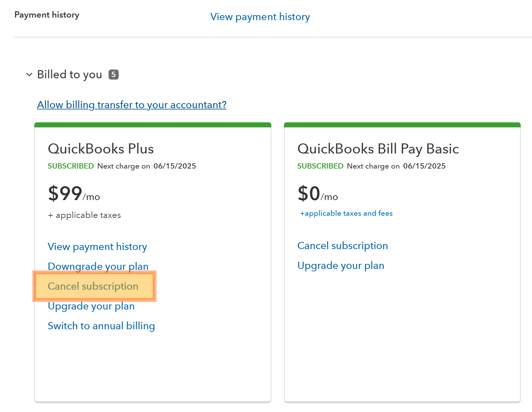This screenshot has height=412, width=532.
Task: Cancel the QuickBooks Bill Pay Basic subscription
Action: pos(342,246)
